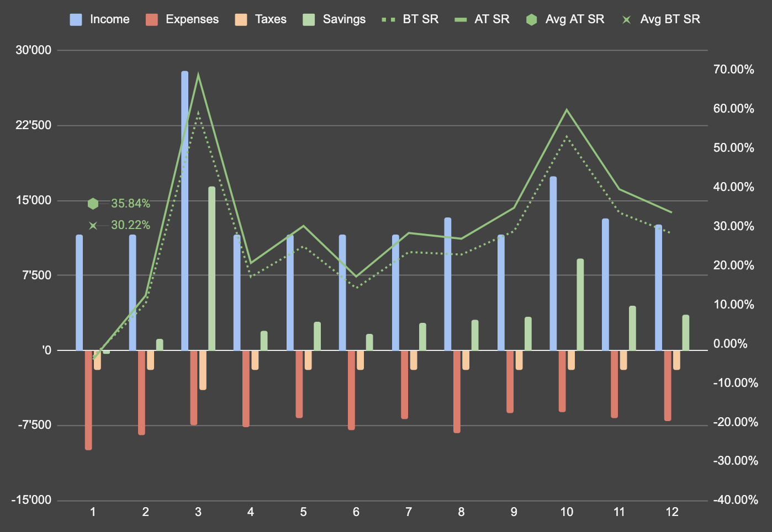Click the BT SR dotted line legend icon
The image size is (772, 532).
coord(389,20)
